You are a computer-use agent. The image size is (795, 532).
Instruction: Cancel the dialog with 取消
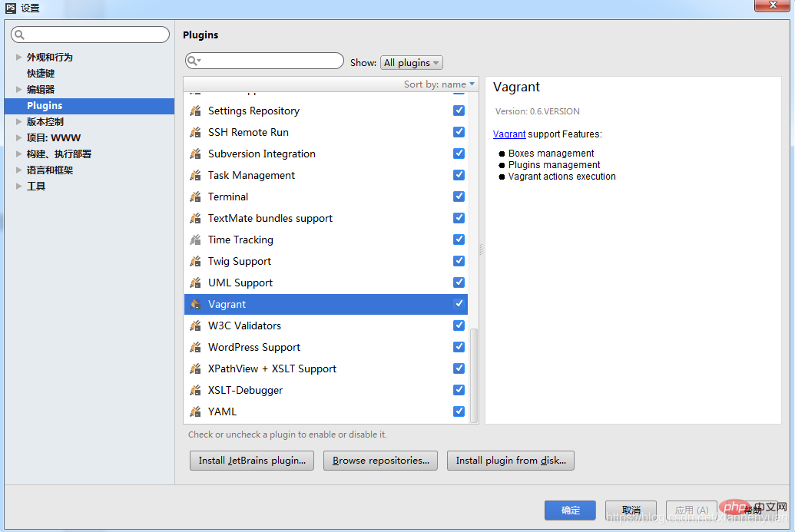(x=631, y=511)
